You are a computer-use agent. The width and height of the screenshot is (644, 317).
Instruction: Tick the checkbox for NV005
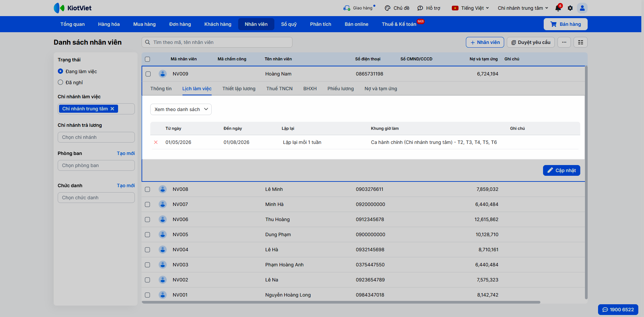tap(147, 234)
